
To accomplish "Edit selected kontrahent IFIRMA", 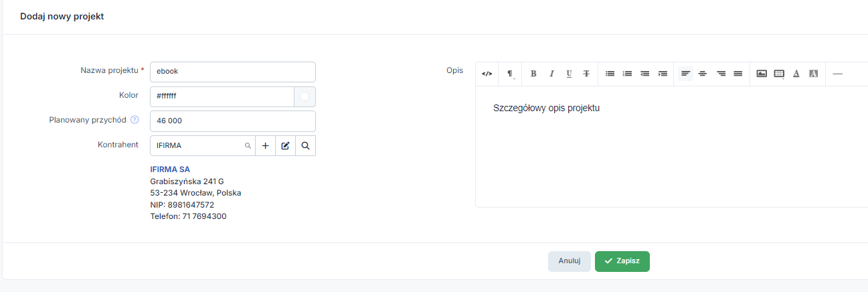I will click(285, 145).
